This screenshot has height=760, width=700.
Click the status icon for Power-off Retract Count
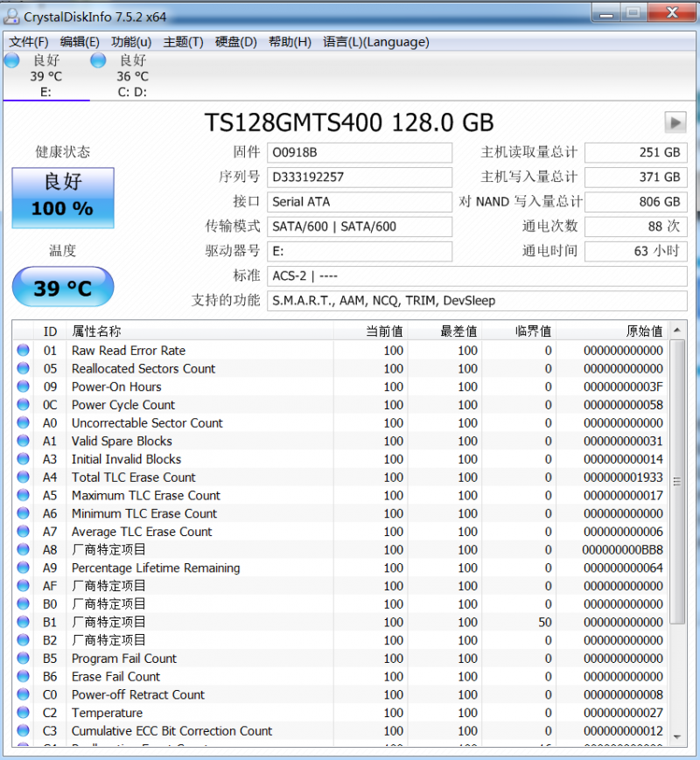[x=23, y=694]
